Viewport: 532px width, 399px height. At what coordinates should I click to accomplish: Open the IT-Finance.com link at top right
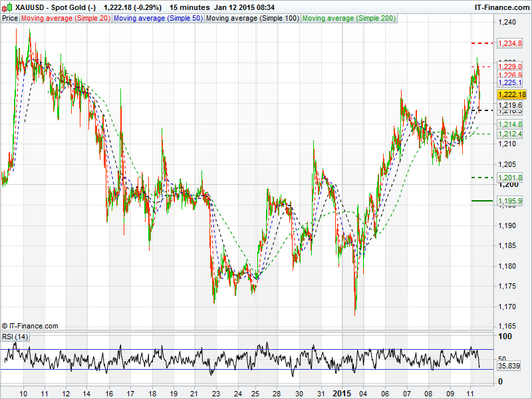tap(502, 7)
